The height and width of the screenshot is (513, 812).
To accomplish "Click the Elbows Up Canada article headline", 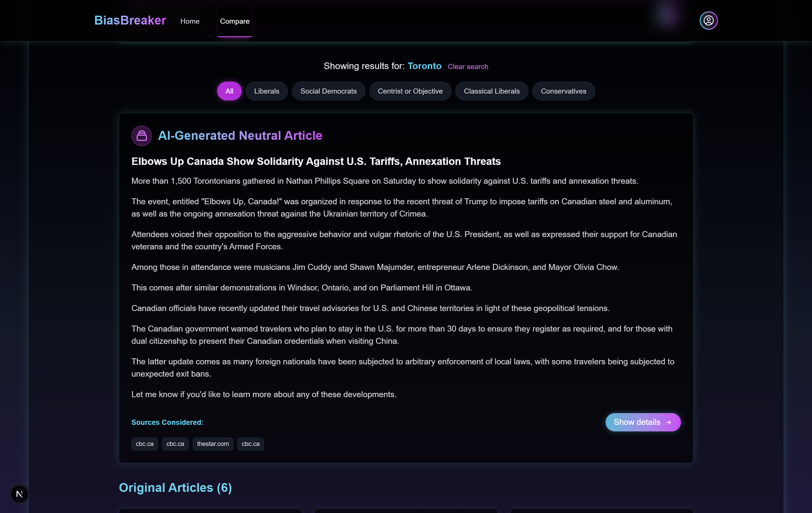I will tap(316, 161).
